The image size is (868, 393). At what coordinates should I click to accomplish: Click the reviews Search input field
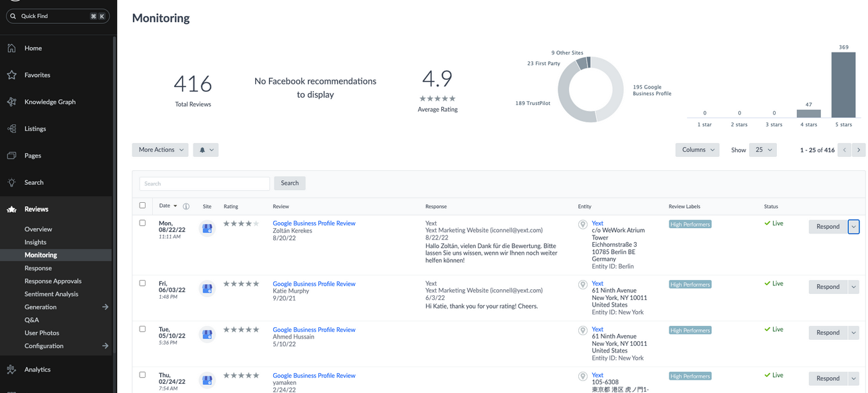(205, 184)
